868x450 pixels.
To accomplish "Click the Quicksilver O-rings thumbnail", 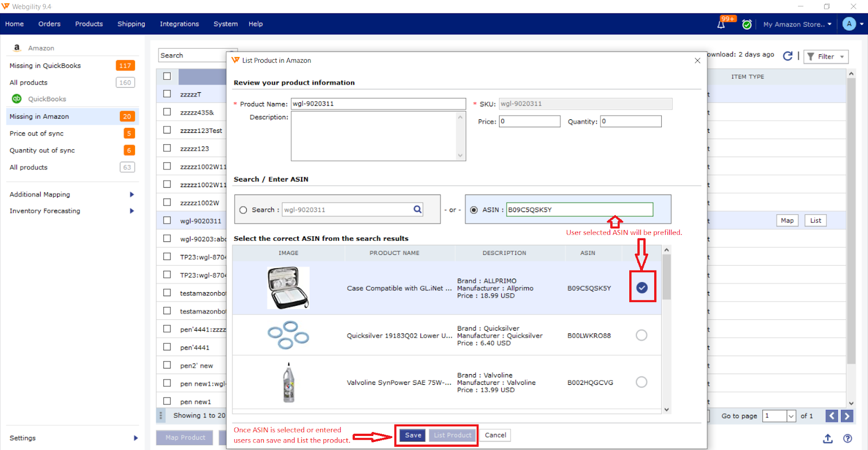I will click(x=288, y=335).
